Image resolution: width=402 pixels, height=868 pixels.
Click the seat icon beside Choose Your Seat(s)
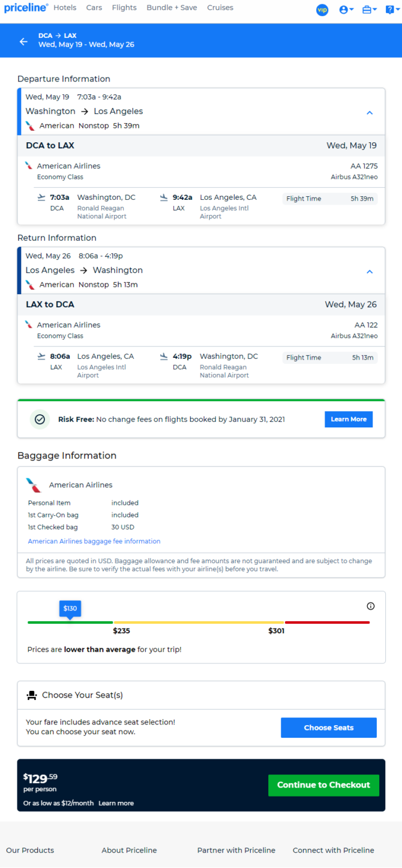point(32,695)
